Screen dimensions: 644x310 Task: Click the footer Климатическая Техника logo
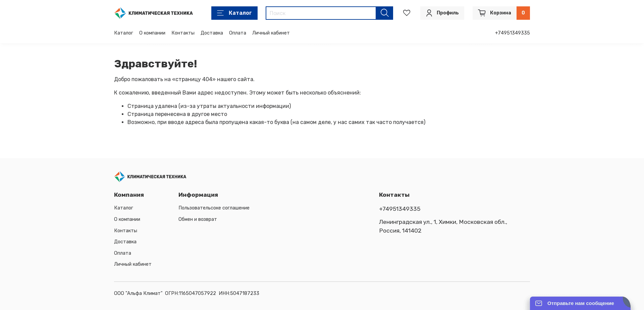[150, 177]
